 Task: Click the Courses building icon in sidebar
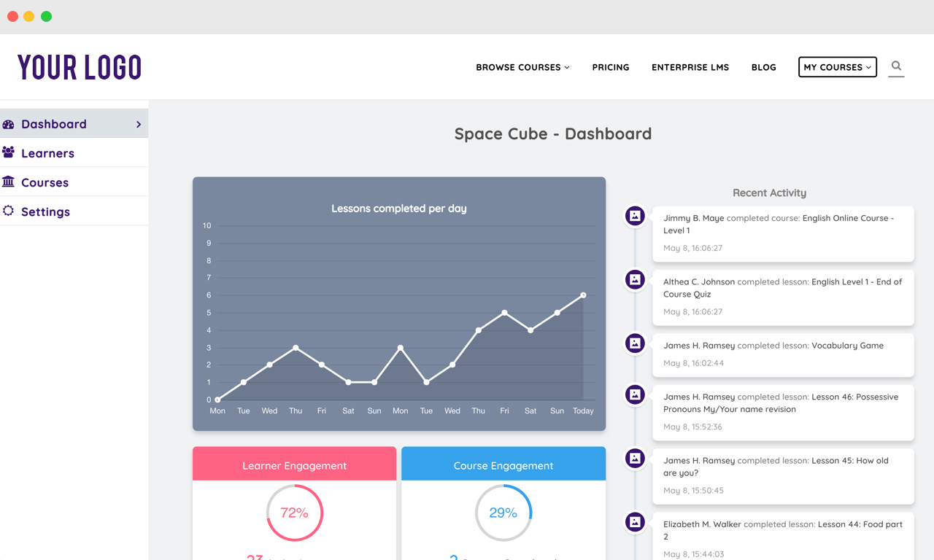(x=9, y=182)
